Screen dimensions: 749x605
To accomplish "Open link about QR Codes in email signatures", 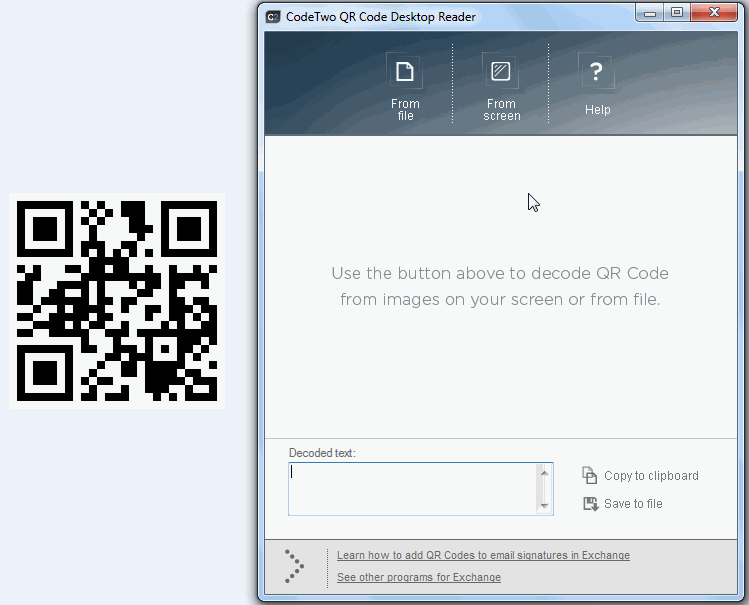I will (x=483, y=555).
